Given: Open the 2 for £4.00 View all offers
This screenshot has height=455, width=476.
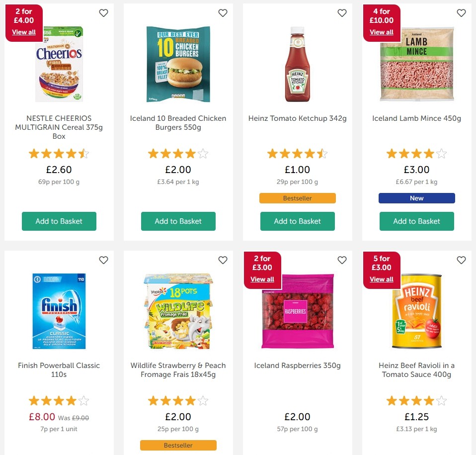Looking at the screenshot, I should coord(24,32).
